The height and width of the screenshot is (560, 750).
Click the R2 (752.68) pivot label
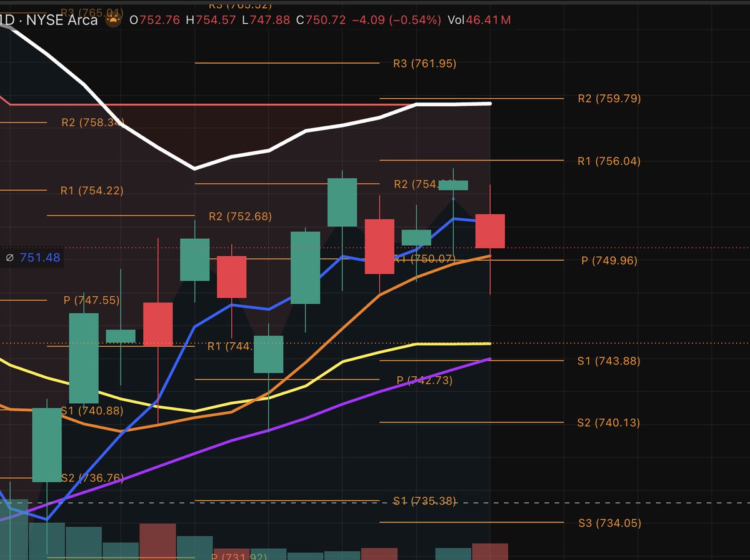pyautogui.click(x=241, y=216)
